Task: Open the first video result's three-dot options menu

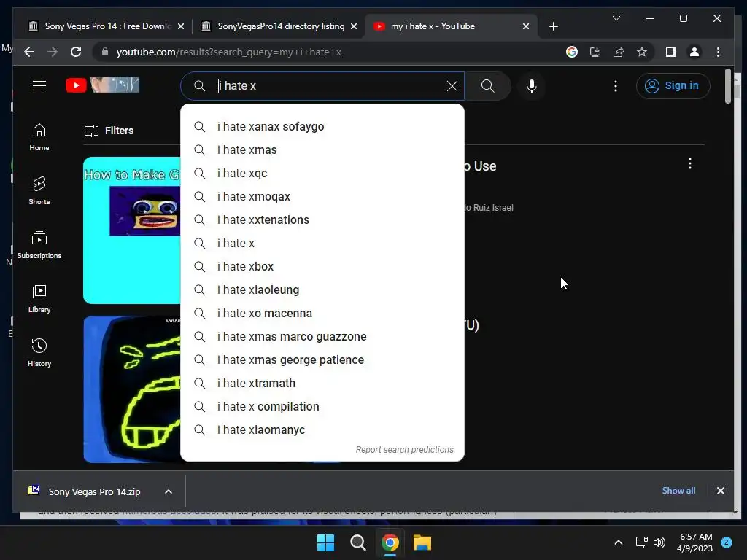Action: pos(690,164)
